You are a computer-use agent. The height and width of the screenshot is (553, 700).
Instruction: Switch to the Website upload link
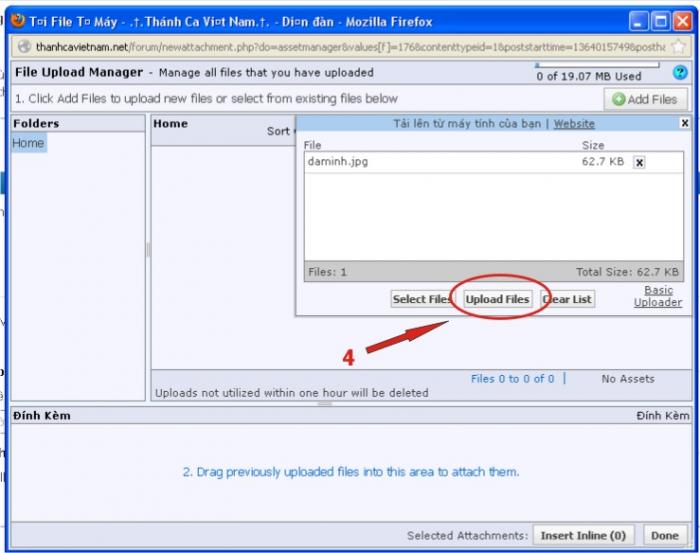point(574,124)
